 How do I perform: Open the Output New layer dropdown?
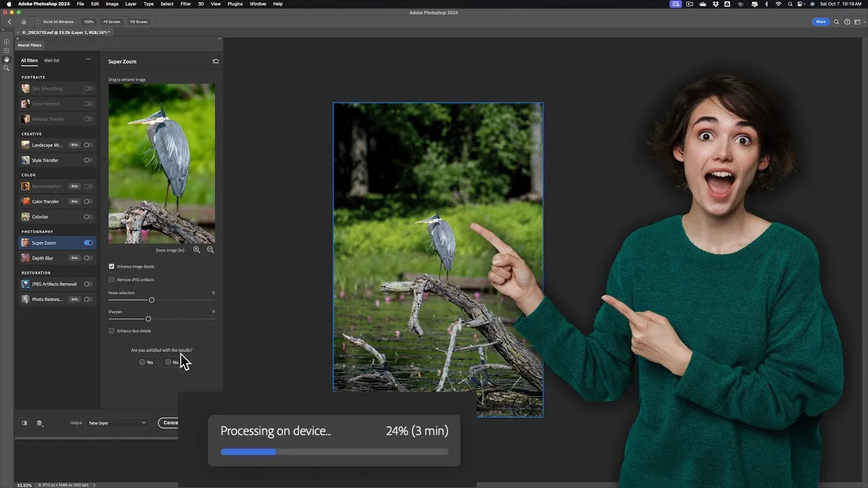point(117,422)
